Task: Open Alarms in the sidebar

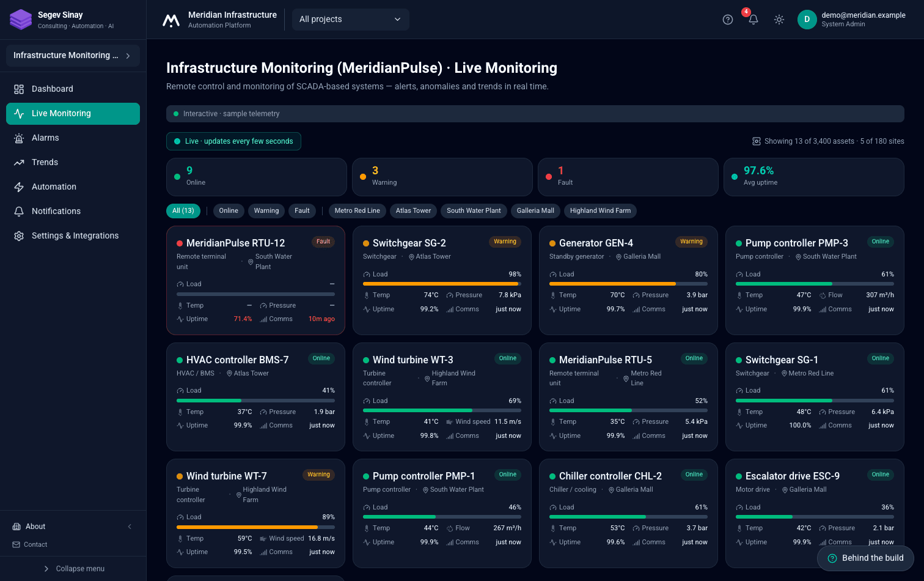Action: [73, 138]
